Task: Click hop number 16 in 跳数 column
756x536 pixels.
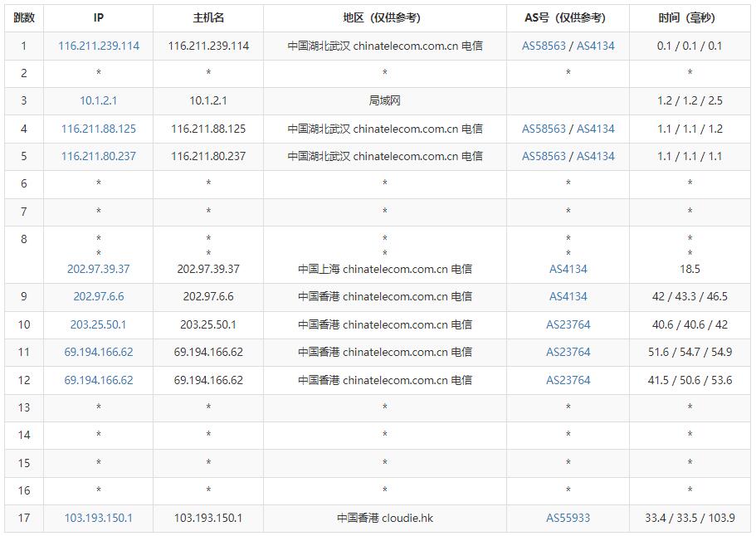Action: 24,490
